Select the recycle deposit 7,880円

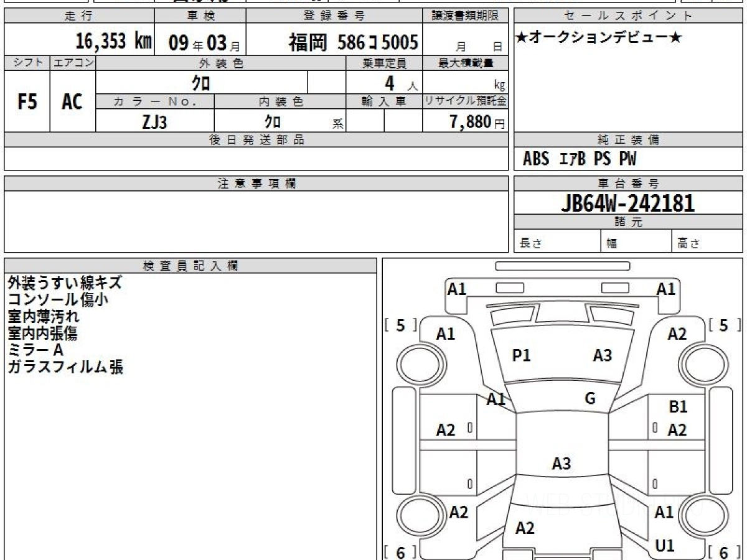pos(477,122)
